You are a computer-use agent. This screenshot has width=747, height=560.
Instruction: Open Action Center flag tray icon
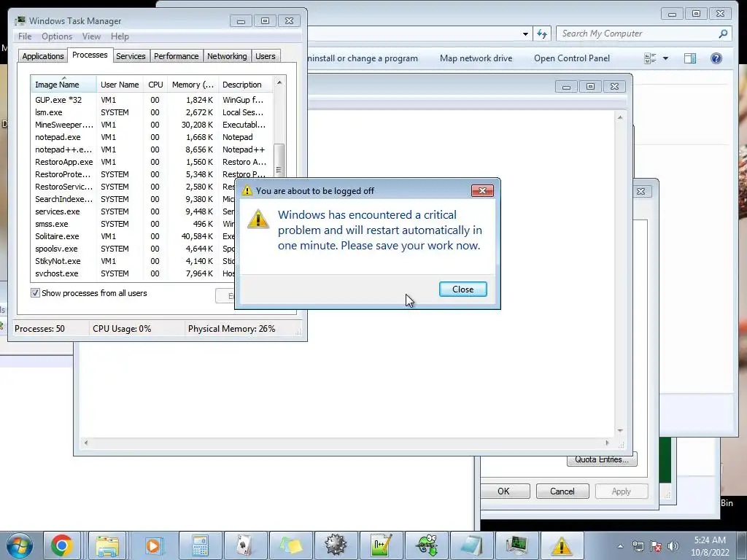656,546
